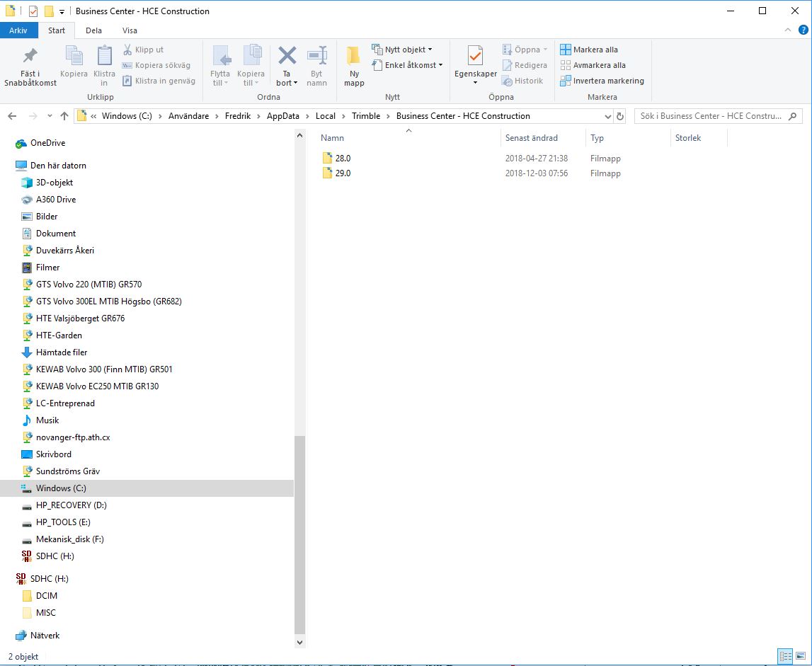Switch to the Start ribbon tab
Screen dimensions: 812x666
click(57, 30)
